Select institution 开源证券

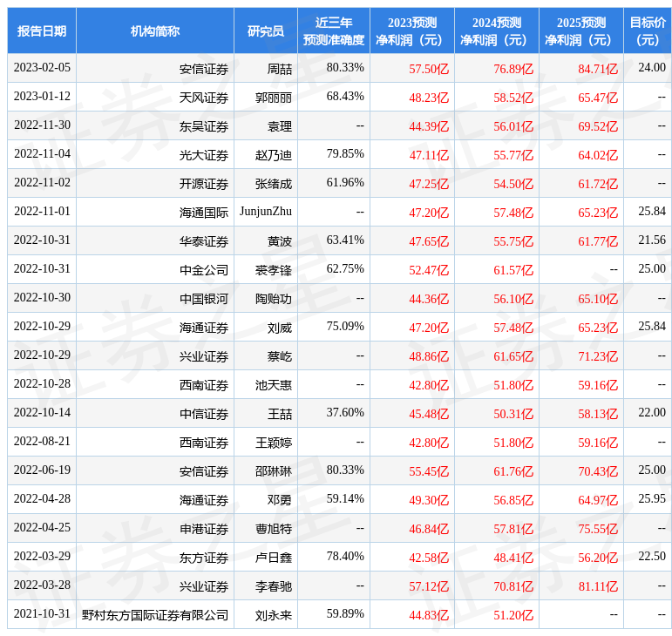pos(204,183)
